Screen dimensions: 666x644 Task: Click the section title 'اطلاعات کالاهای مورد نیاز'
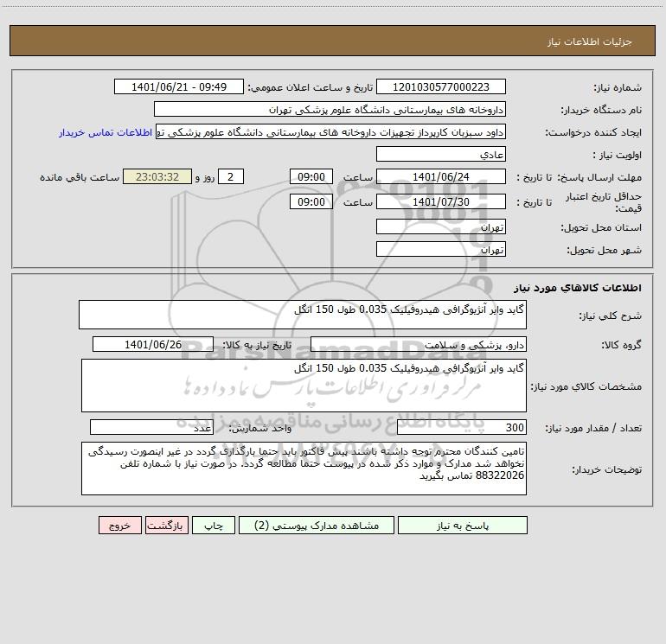[578, 288]
